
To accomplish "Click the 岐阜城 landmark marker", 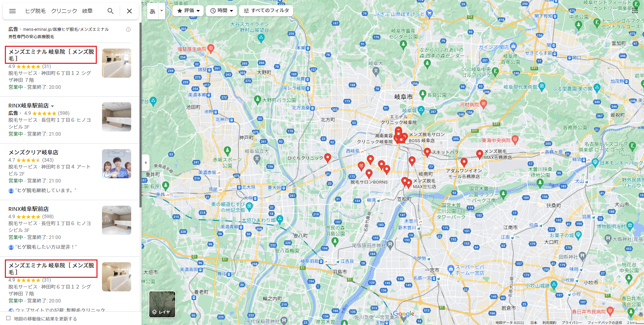I will coord(421,110).
